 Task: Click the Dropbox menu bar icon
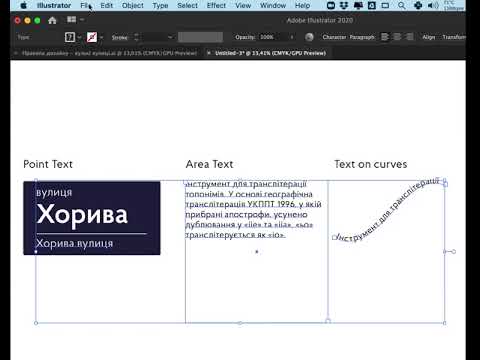(x=344, y=6)
